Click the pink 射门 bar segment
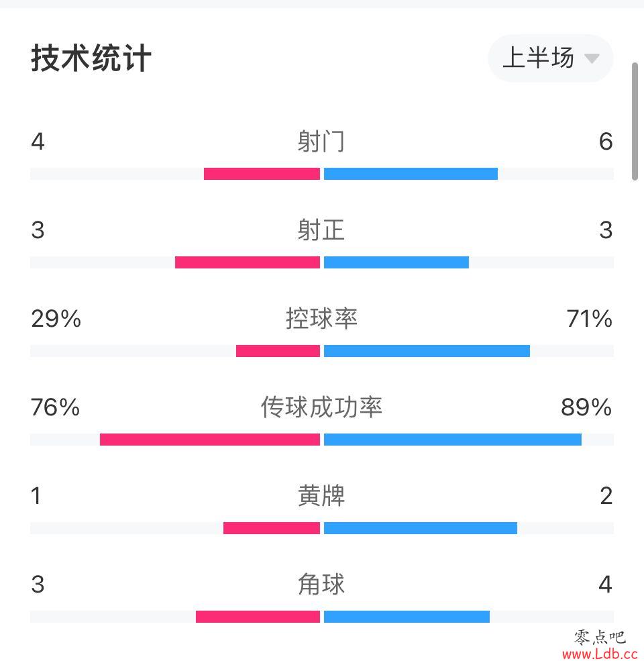644x661 pixels. [262, 174]
